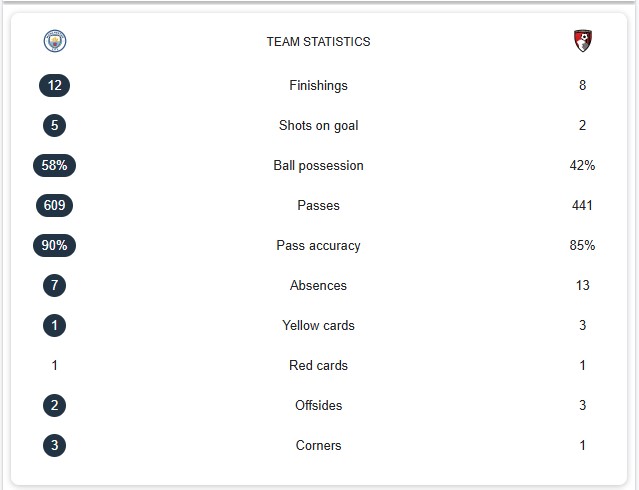Click the TEAM STATISTICS heading
Screen dimensions: 639x490
coord(319,42)
